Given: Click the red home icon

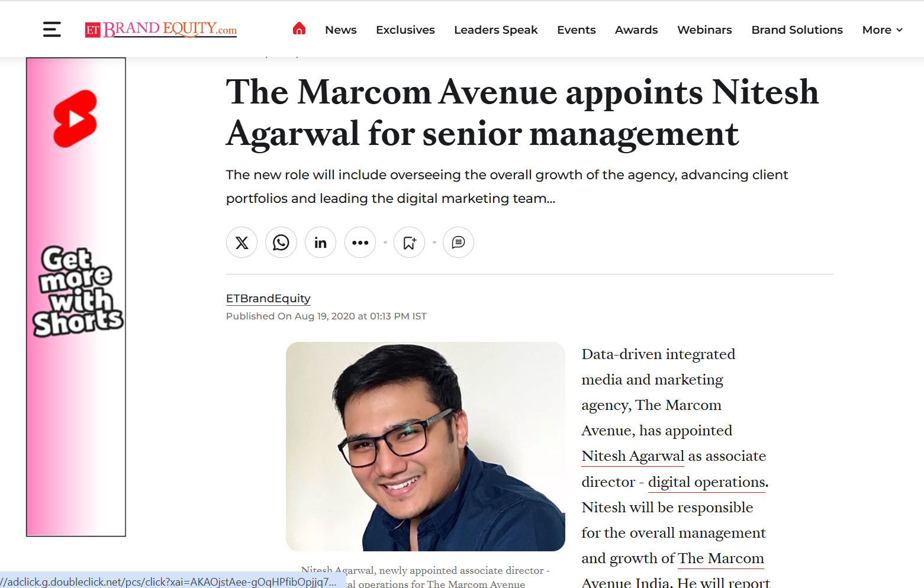Looking at the screenshot, I should tap(300, 28).
